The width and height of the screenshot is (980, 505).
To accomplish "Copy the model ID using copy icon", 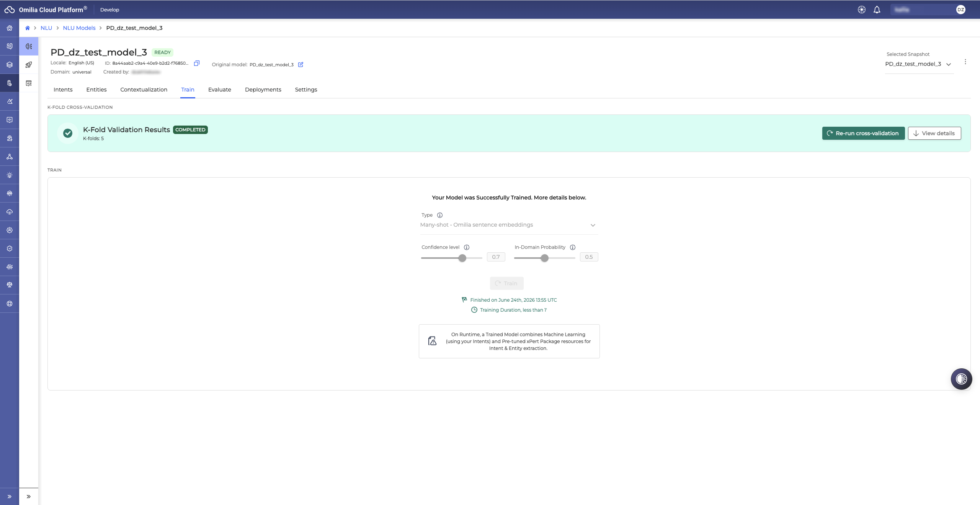I will click(197, 63).
